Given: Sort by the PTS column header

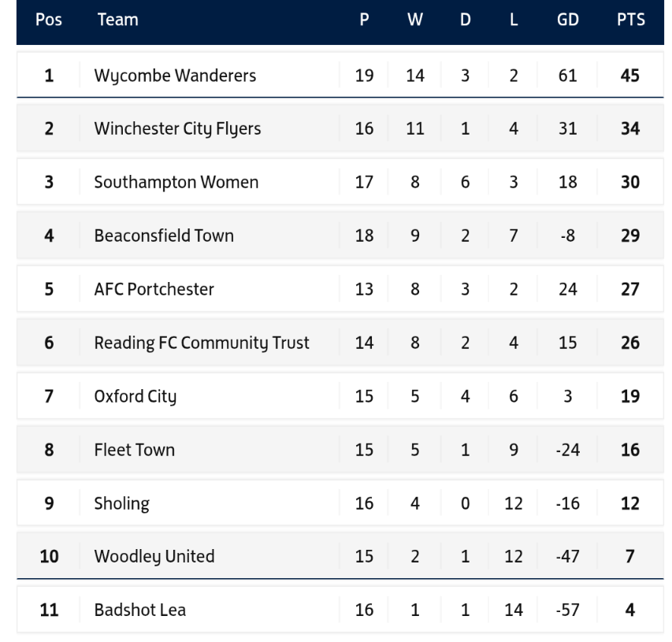Looking at the screenshot, I should 630,20.
